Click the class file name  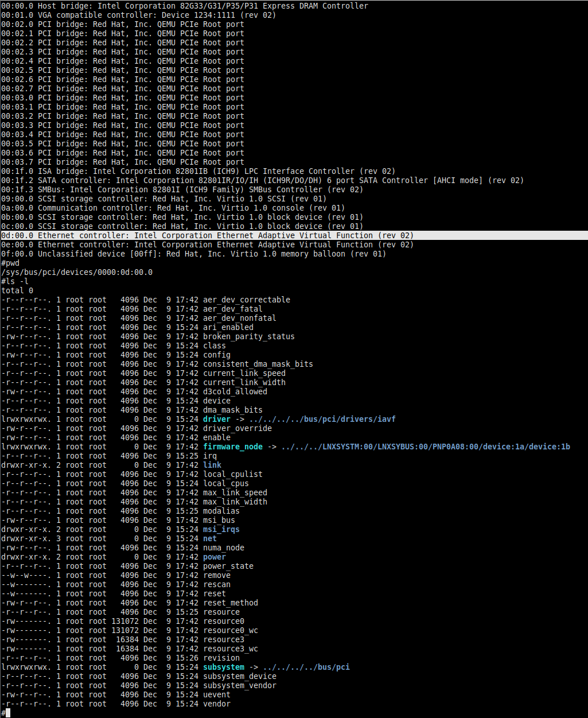[215, 346]
